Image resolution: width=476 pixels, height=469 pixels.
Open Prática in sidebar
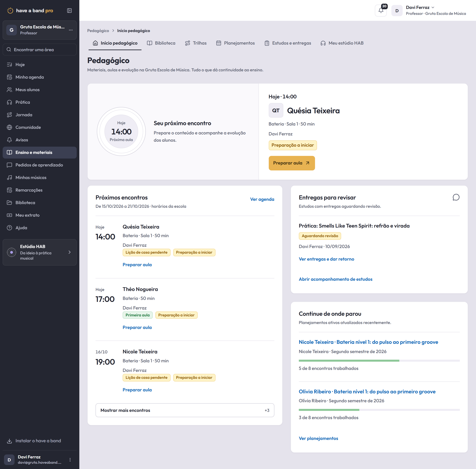[40, 102]
